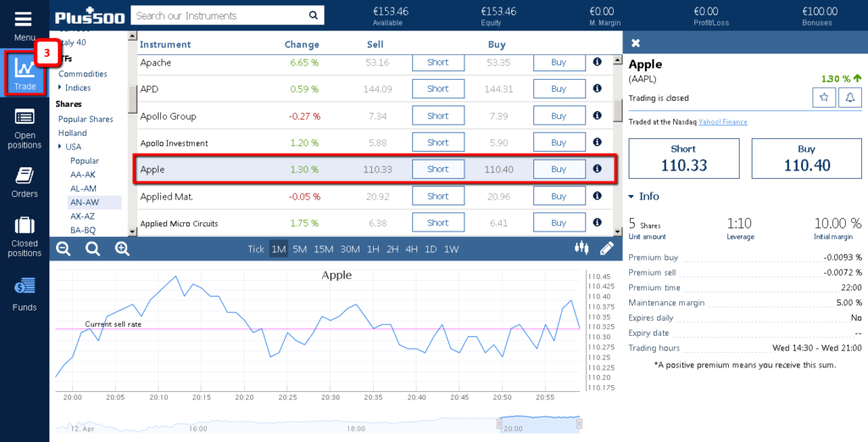Click chart navigator right range handle
The image size is (868, 442).
click(580, 424)
